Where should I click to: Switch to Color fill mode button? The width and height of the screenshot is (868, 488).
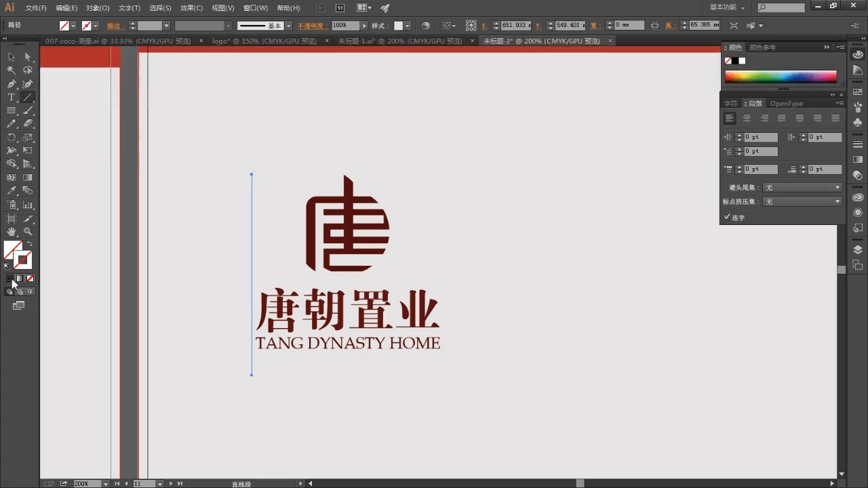click(9, 279)
